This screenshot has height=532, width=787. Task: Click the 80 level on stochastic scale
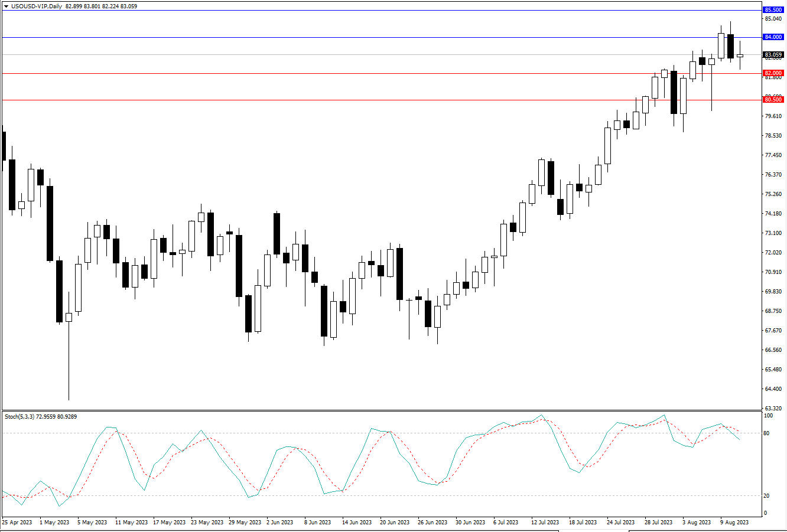pos(766,433)
